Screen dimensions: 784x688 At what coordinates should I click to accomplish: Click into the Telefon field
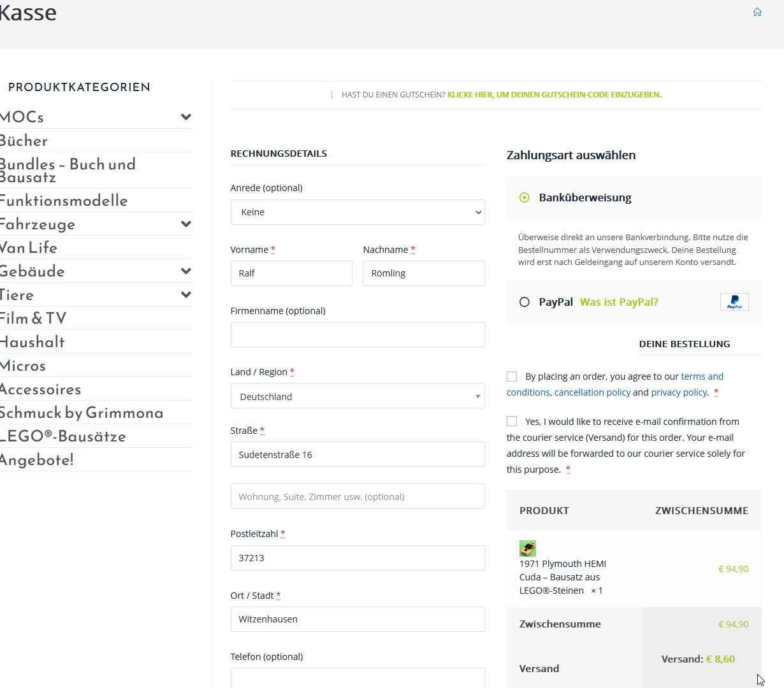pyautogui.click(x=358, y=678)
